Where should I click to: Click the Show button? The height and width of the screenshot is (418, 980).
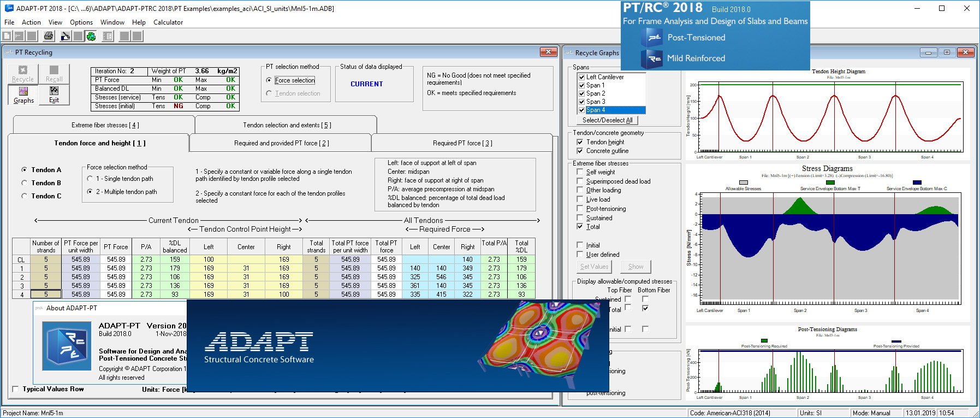pos(635,267)
